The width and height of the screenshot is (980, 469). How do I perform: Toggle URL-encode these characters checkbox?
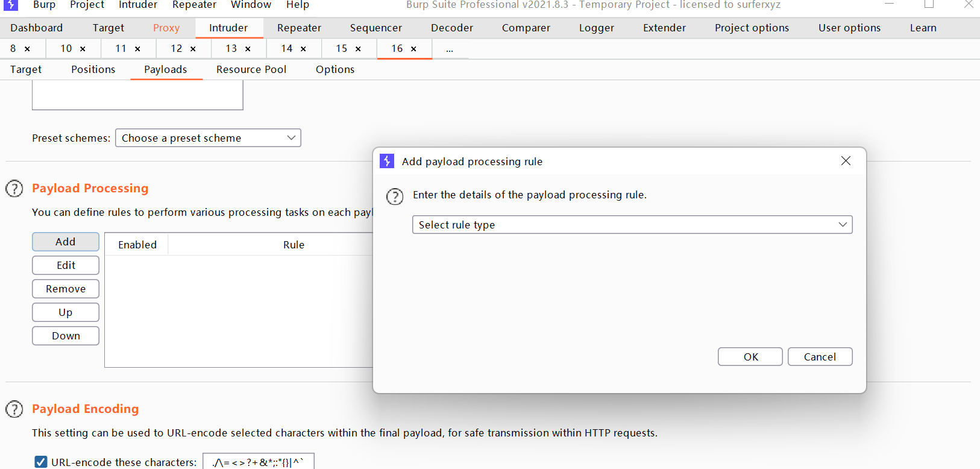coord(41,462)
